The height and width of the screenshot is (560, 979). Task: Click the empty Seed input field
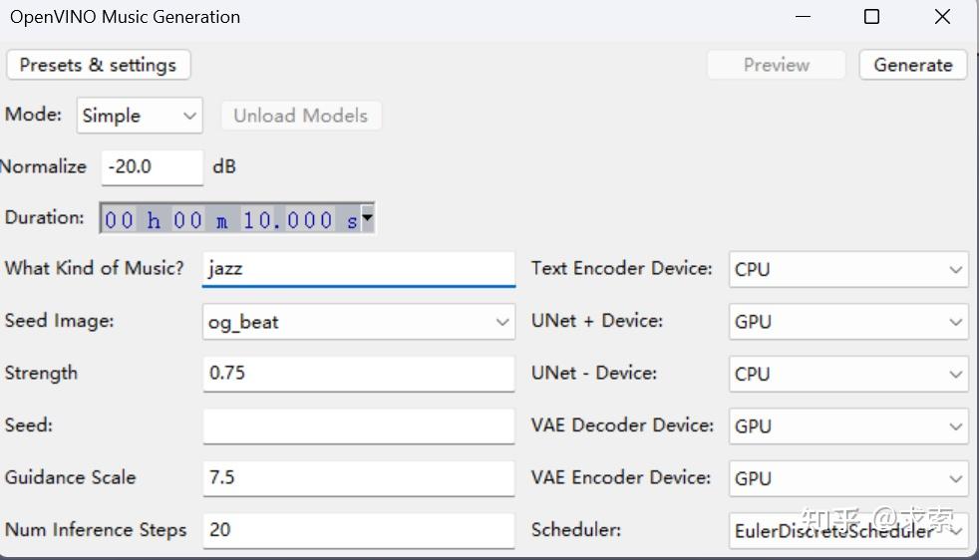click(x=359, y=426)
